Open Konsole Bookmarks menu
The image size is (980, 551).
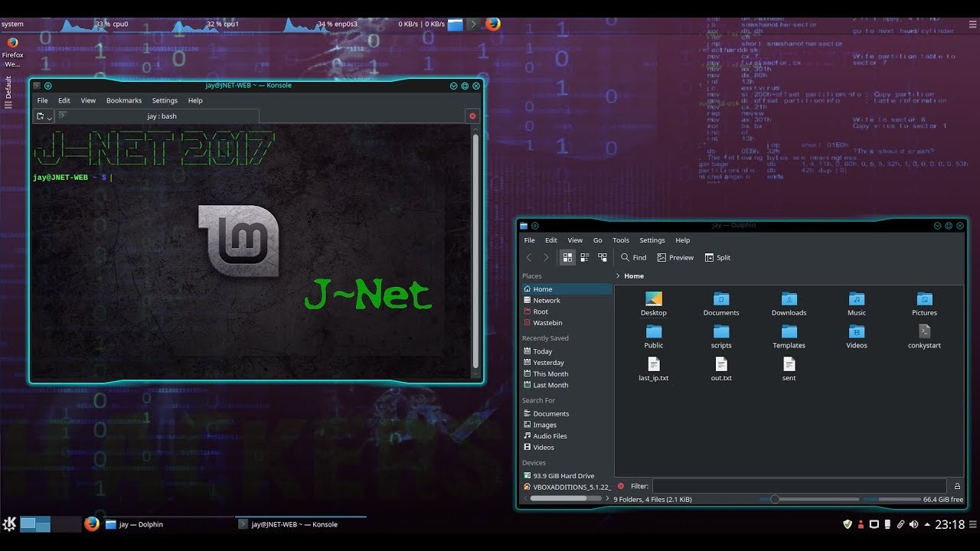click(124, 100)
